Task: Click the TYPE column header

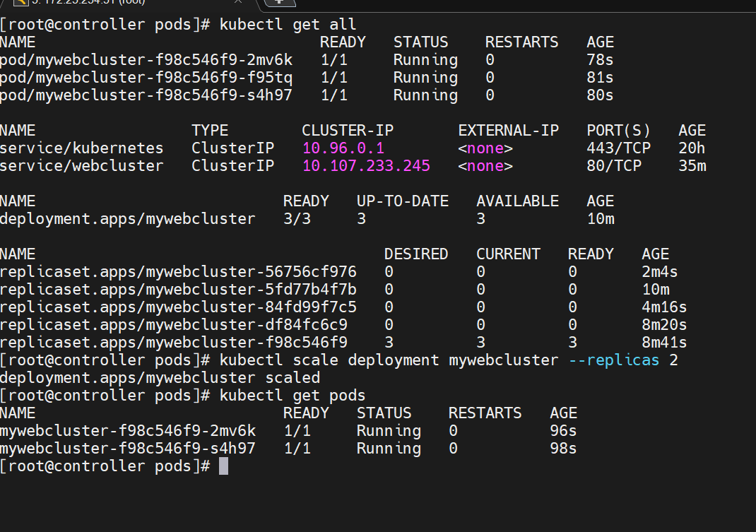Action: point(211,130)
